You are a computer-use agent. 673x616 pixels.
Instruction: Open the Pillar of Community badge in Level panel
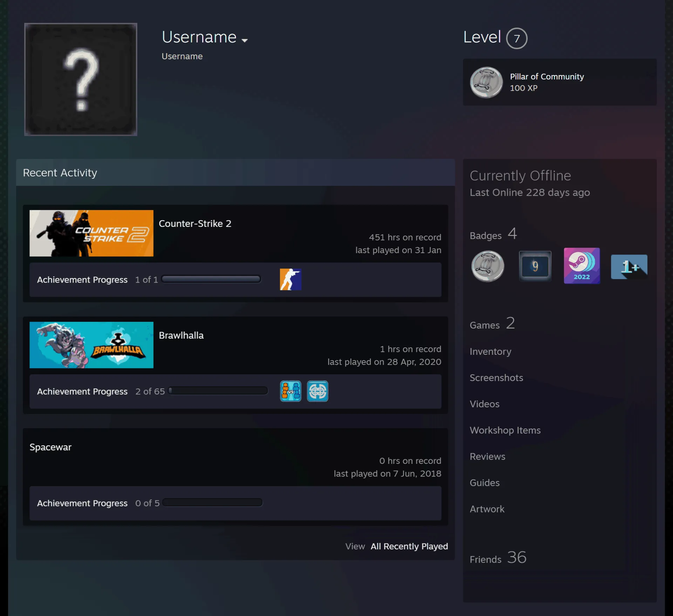[486, 82]
